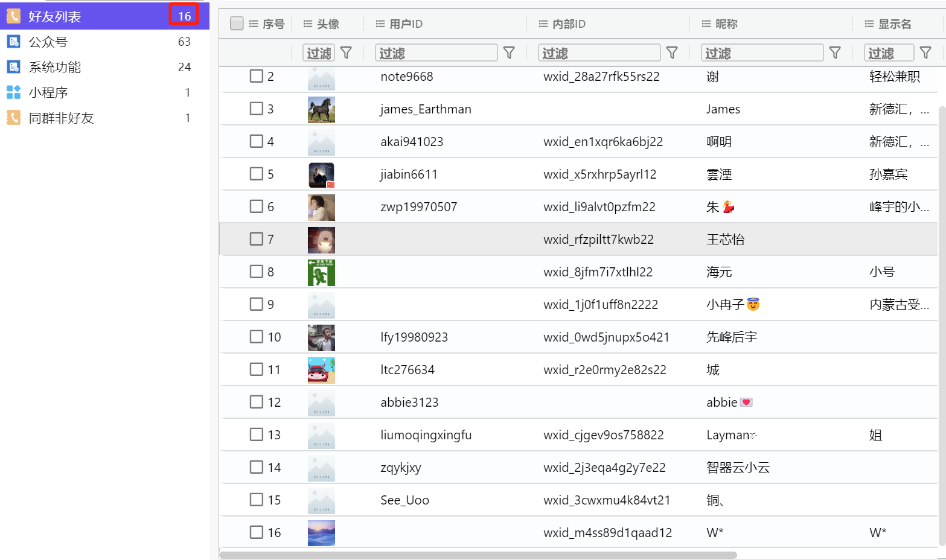The height and width of the screenshot is (560, 946).
Task: Click the 同群非好友 phone icon
Action: [x=13, y=118]
